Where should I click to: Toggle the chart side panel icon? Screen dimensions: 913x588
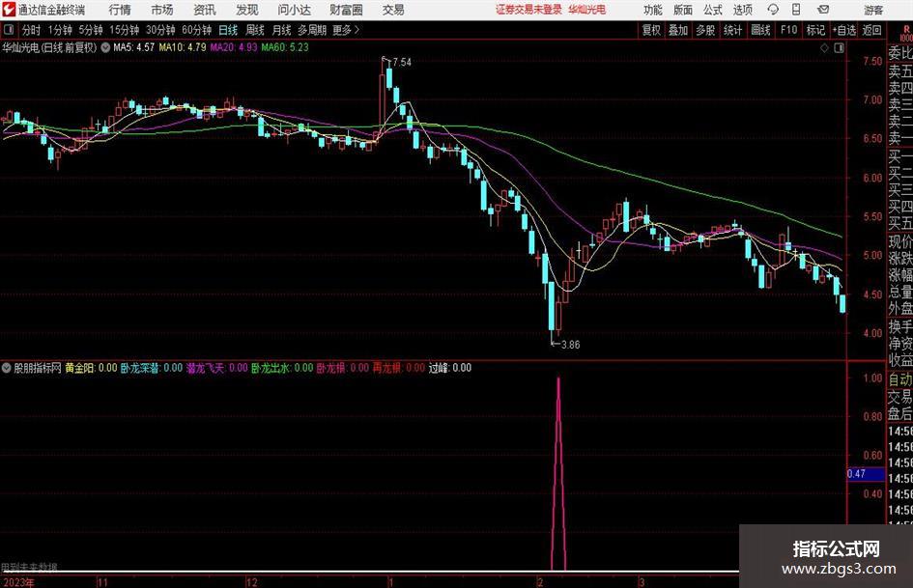click(839, 47)
